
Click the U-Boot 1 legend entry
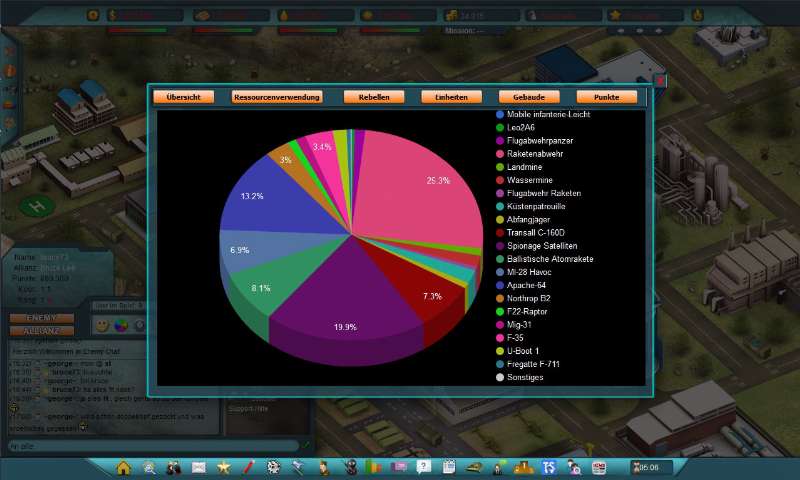tap(517, 351)
